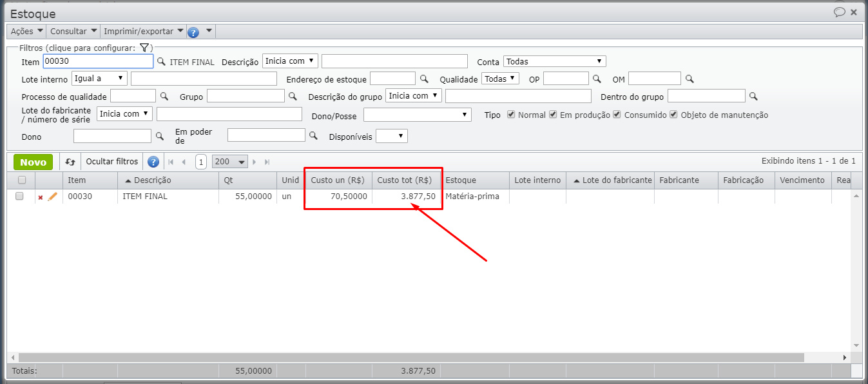Screen dimensions: 868x384
Task: Click the Qt column header
Action: (x=247, y=180)
